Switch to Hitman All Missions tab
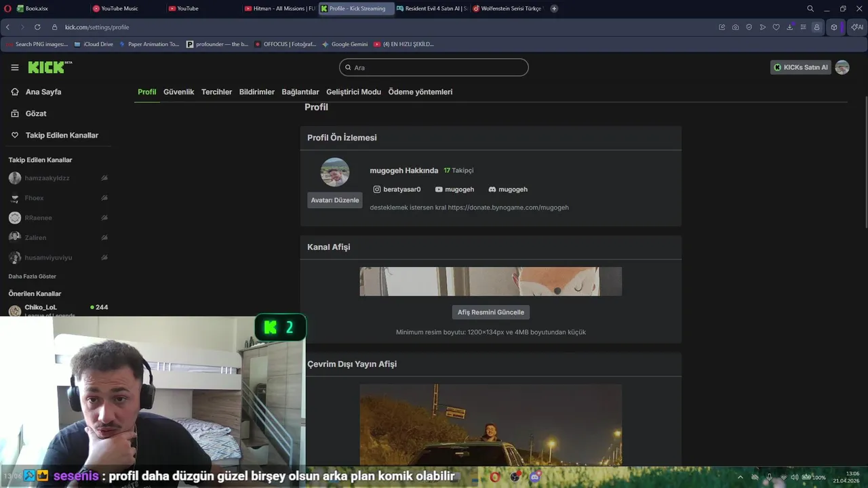This screenshot has width=868, height=488. [279, 8]
